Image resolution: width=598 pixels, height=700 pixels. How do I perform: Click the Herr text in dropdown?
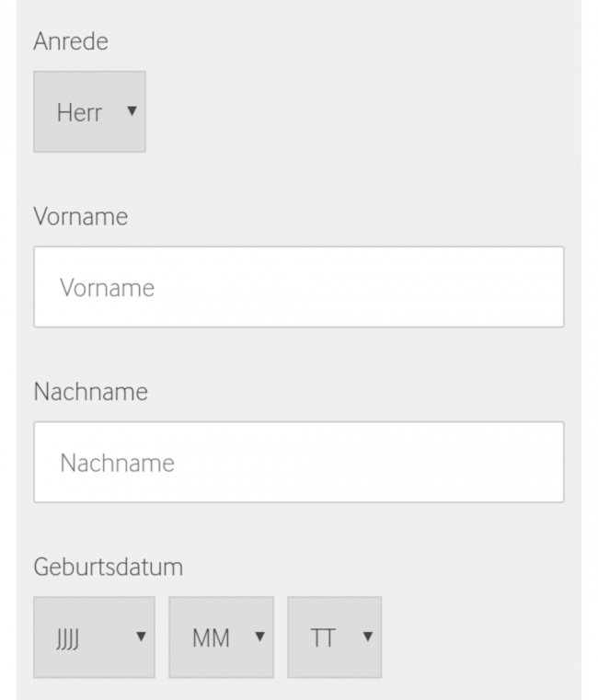click(79, 113)
